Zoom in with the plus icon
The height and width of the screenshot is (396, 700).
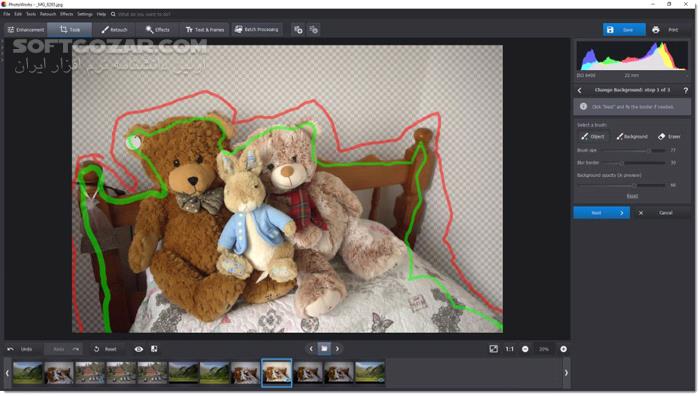563,349
